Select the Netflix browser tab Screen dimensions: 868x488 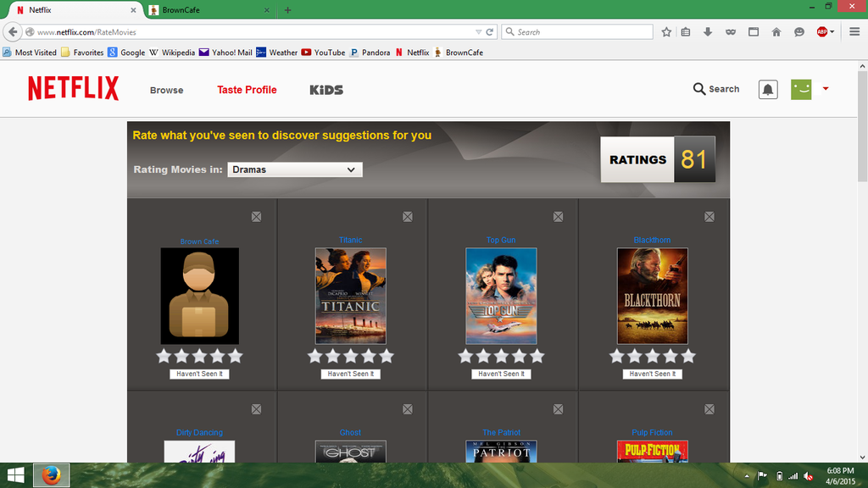click(74, 10)
